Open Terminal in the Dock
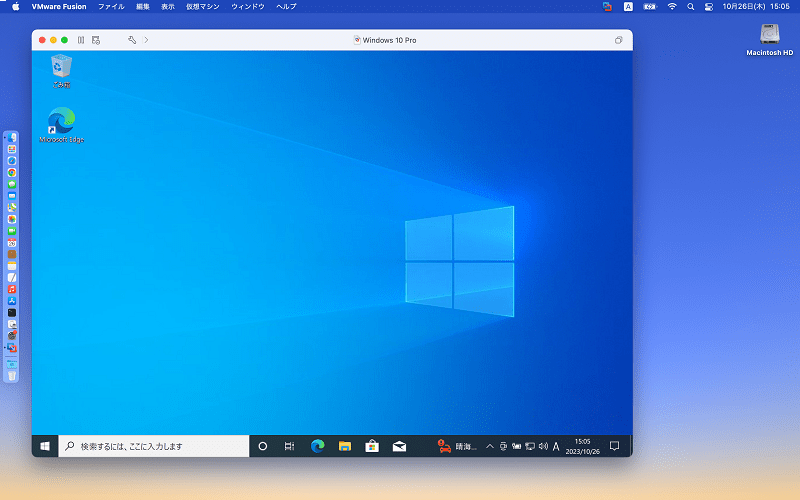 coord(12,313)
